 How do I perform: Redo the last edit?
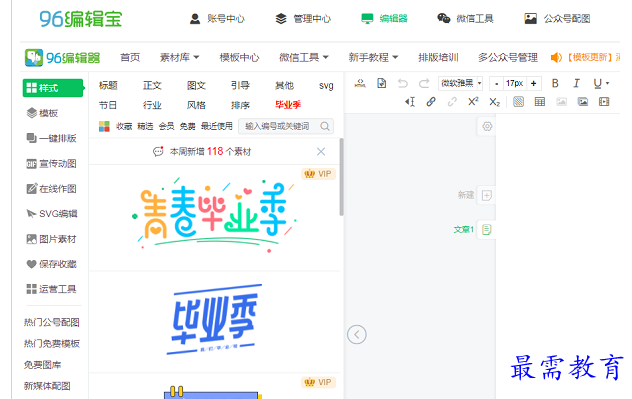[x=424, y=83]
